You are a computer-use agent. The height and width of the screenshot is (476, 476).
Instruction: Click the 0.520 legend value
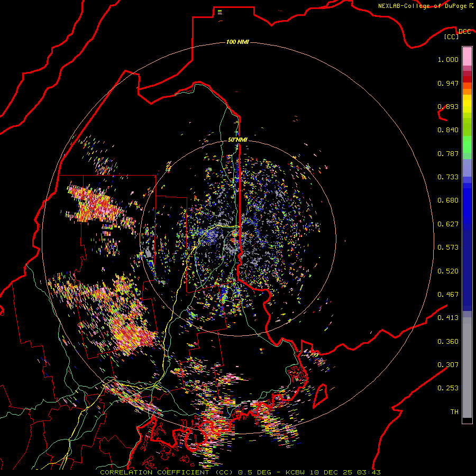point(447,271)
